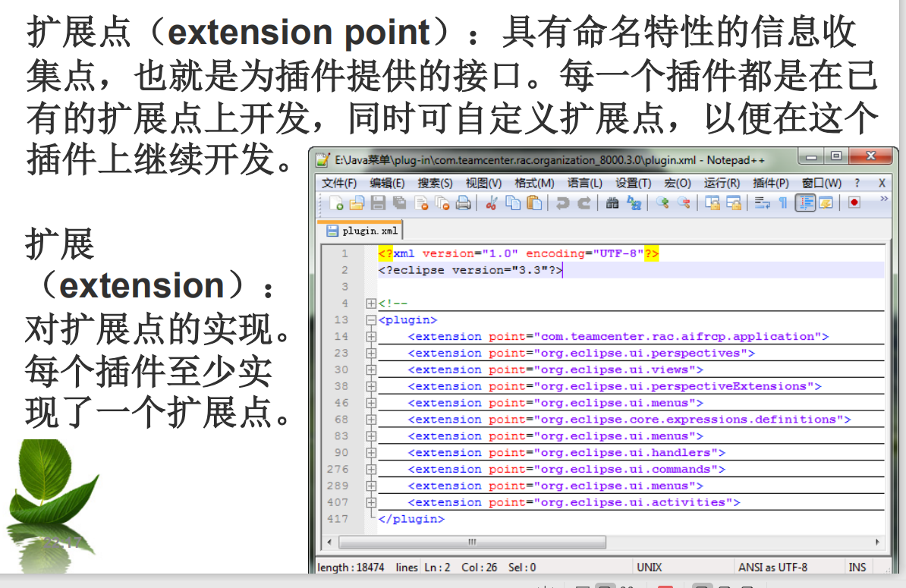
Task: Click the ANSI as UTF-8 status field
Action: coord(772,567)
